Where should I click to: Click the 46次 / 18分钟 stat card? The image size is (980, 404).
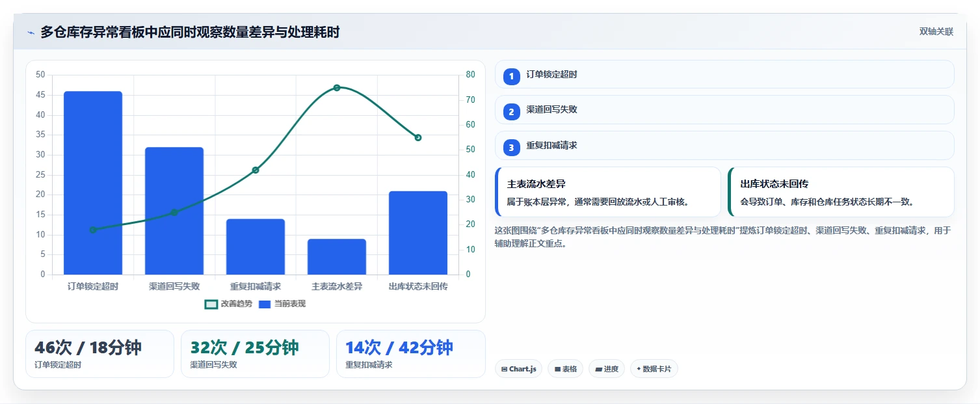click(99, 354)
